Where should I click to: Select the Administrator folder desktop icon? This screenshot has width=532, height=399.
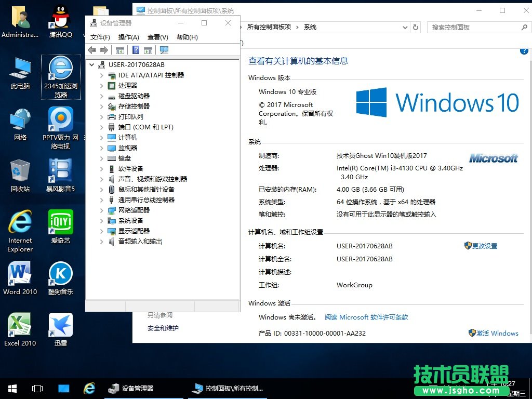20,21
